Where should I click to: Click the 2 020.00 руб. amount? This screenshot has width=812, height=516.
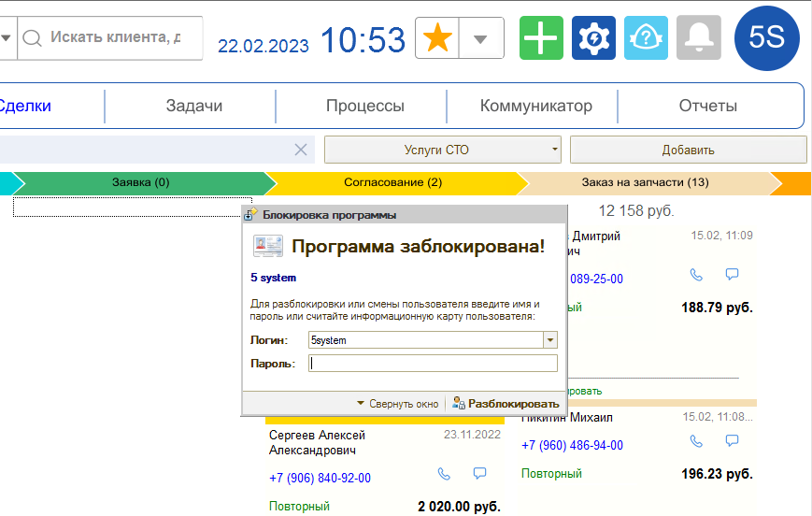pyautogui.click(x=460, y=506)
